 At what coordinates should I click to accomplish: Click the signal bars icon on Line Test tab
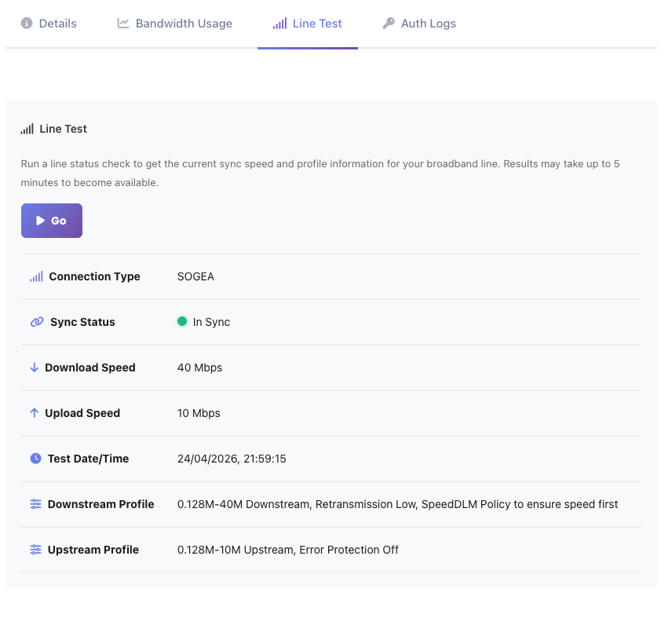tap(279, 24)
